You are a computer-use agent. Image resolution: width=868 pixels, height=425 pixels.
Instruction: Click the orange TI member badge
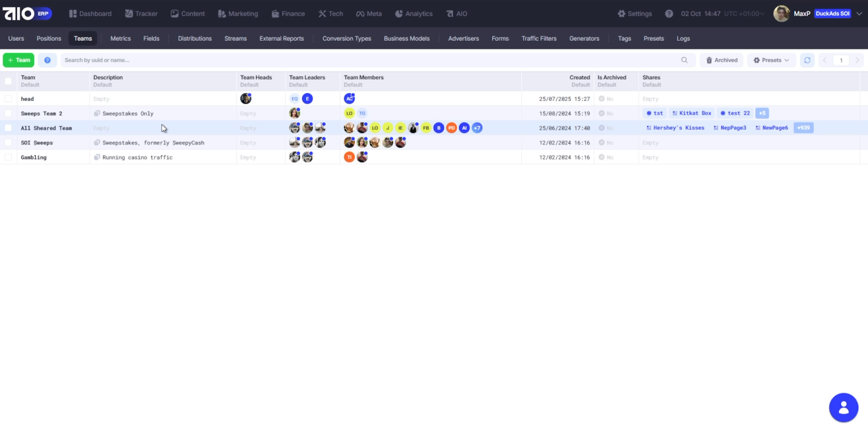349,157
